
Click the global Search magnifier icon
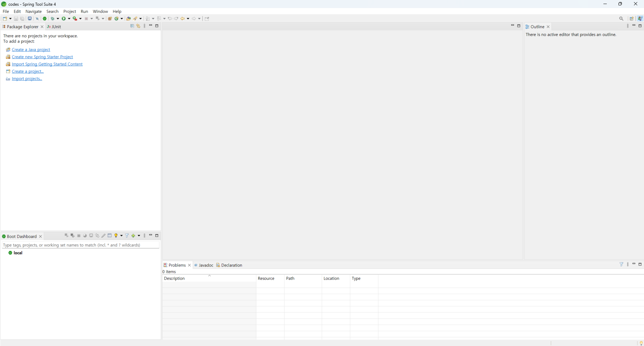[621, 19]
